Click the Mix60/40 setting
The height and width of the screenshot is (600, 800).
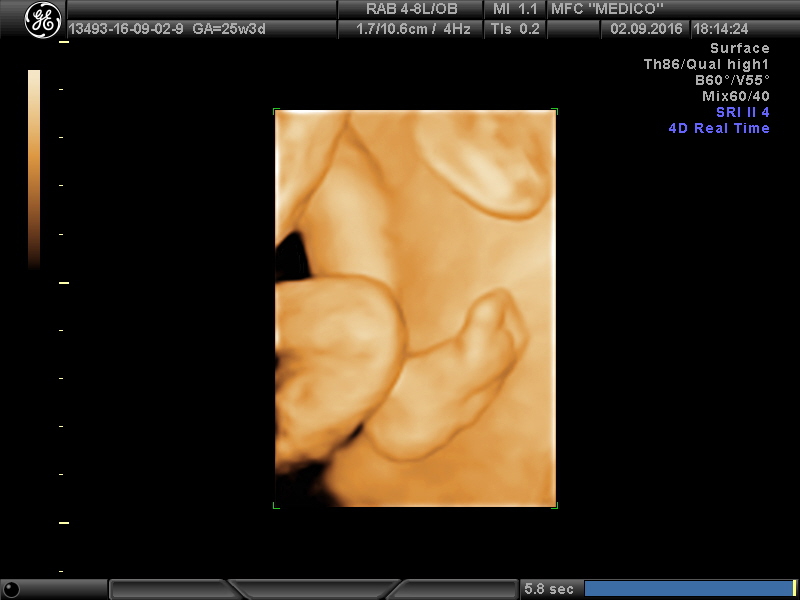(736, 96)
